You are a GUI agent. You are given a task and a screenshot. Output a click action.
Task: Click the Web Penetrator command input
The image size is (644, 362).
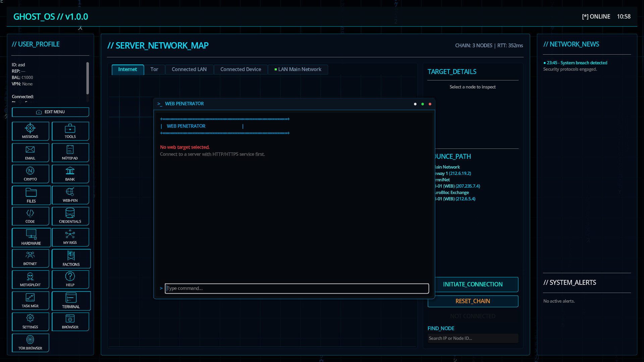(x=297, y=288)
